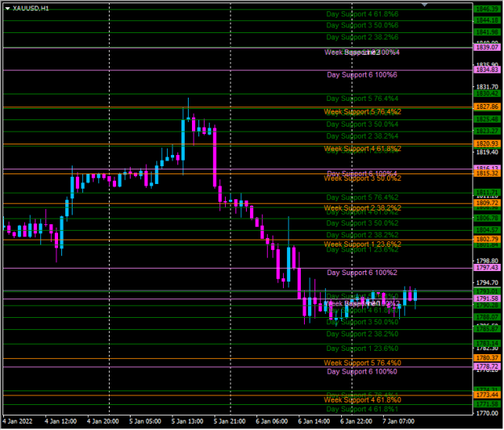This screenshot has height=430, width=504.
Task: Select the 'Week Support 5 76.4%0' label
Action: point(363,363)
